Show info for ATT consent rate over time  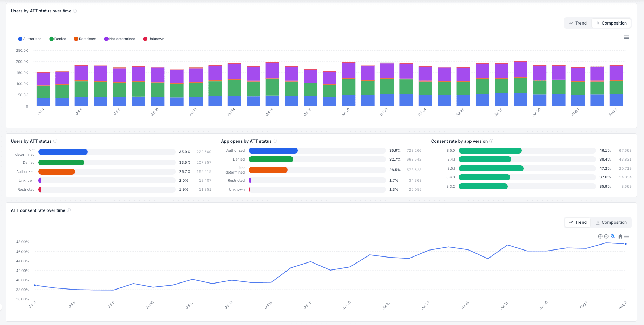(x=69, y=210)
